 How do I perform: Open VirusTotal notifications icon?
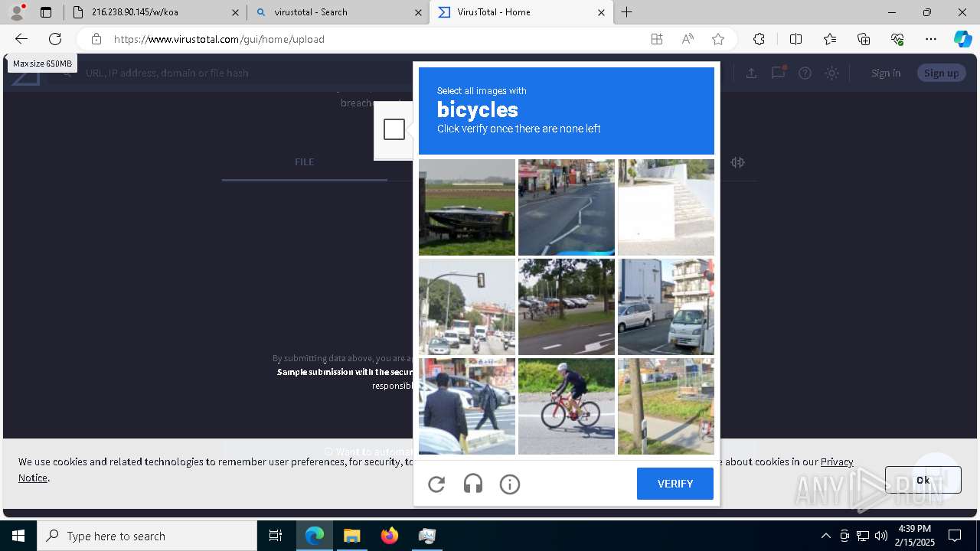pos(778,73)
